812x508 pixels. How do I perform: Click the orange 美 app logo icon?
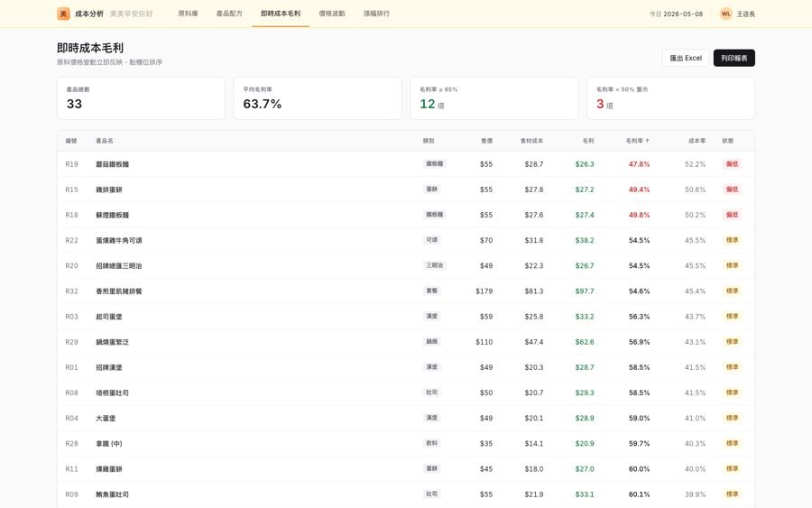click(x=63, y=14)
